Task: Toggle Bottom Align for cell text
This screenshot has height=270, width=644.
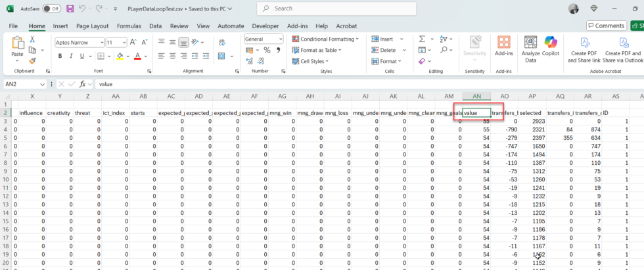Action: tap(184, 42)
